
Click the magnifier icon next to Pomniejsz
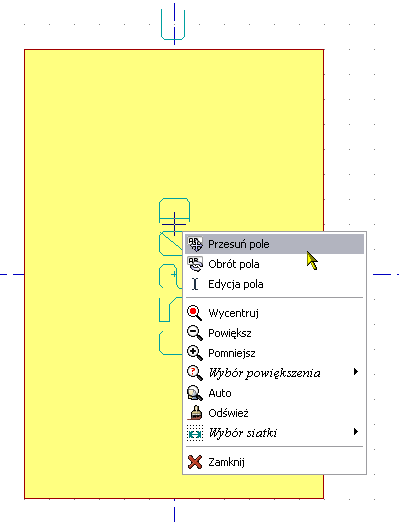195,353
